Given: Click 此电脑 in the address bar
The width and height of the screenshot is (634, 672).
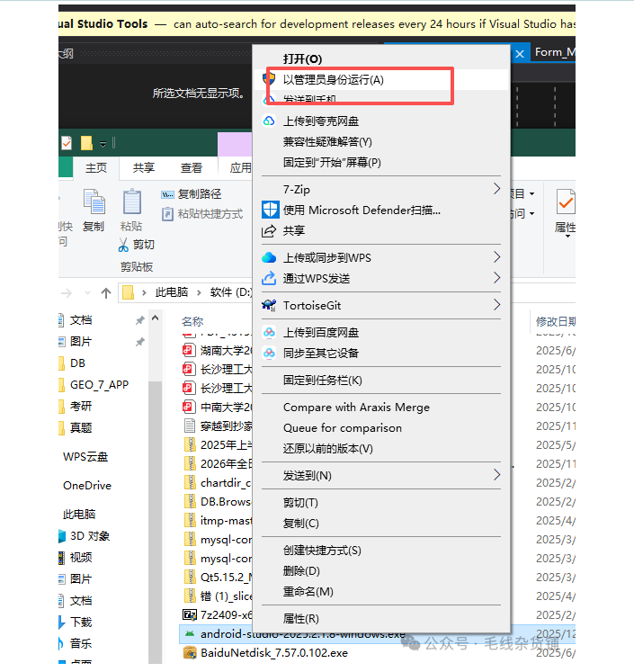Looking at the screenshot, I should click(172, 292).
